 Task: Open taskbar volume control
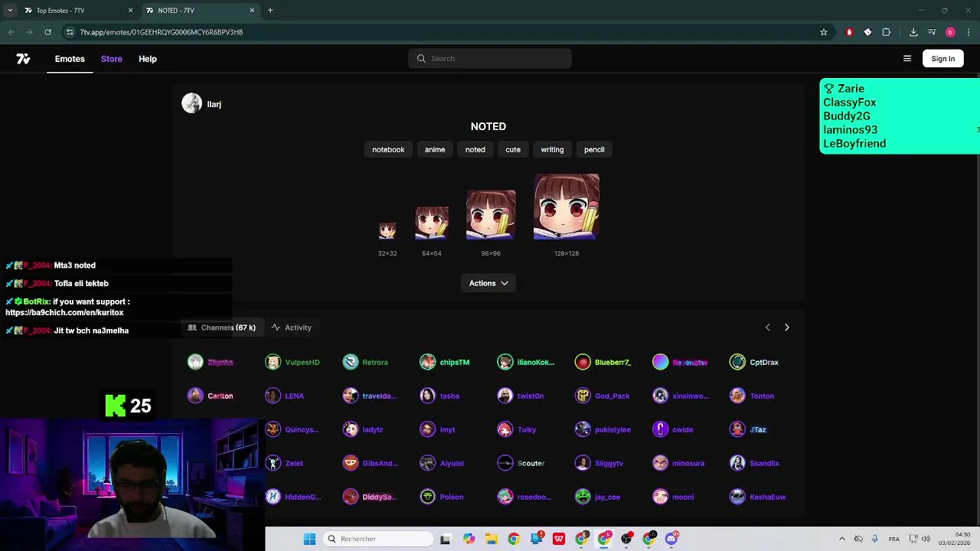point(926,539)
